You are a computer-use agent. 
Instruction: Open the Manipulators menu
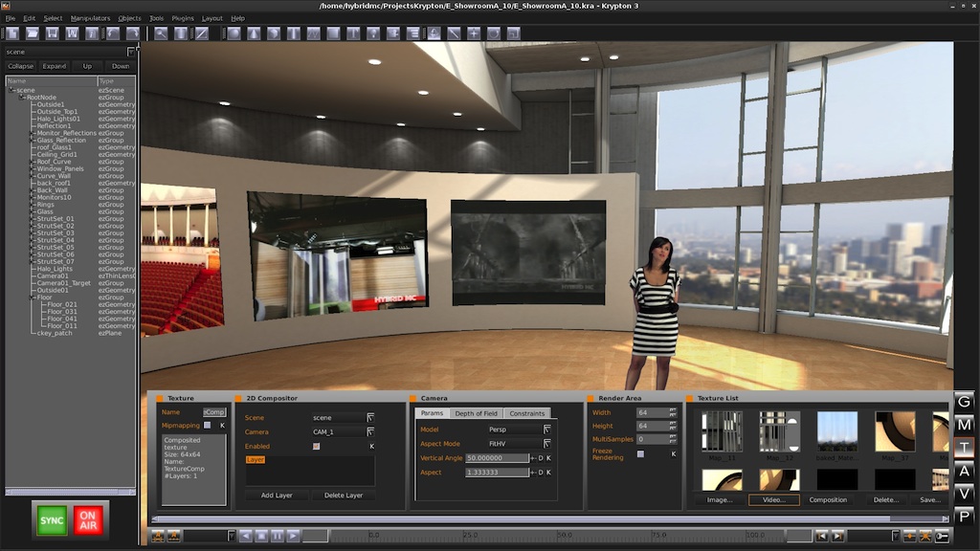click(90, 18)
